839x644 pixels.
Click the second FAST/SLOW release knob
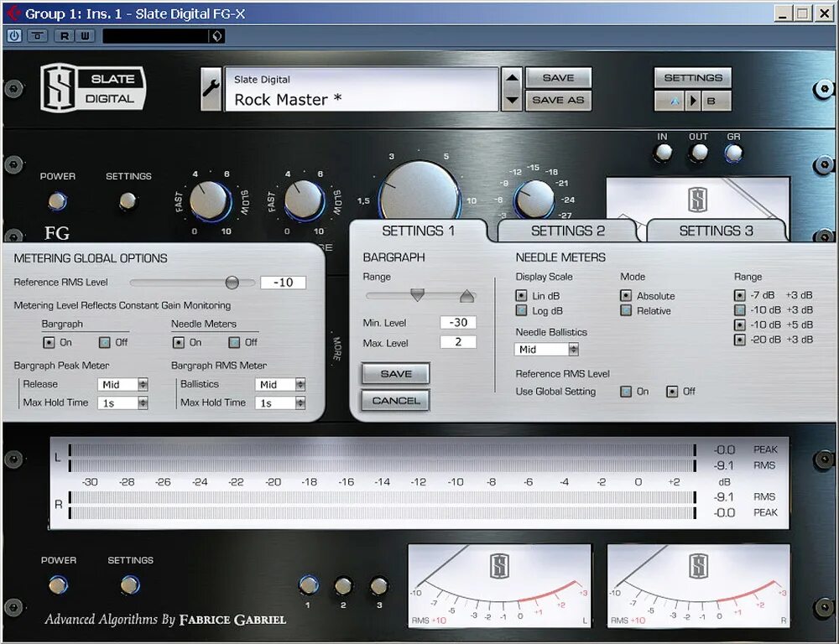pyautogui.click(x=304, y=200)
